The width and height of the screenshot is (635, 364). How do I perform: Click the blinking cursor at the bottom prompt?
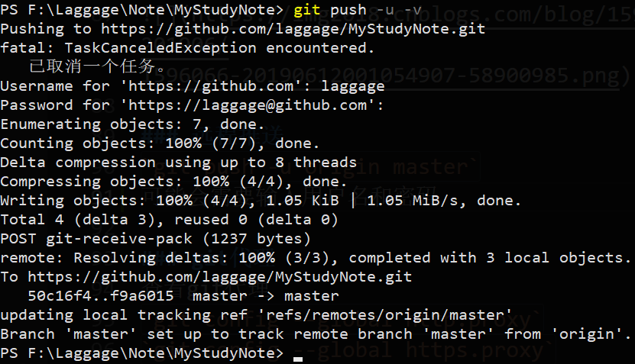298,355
